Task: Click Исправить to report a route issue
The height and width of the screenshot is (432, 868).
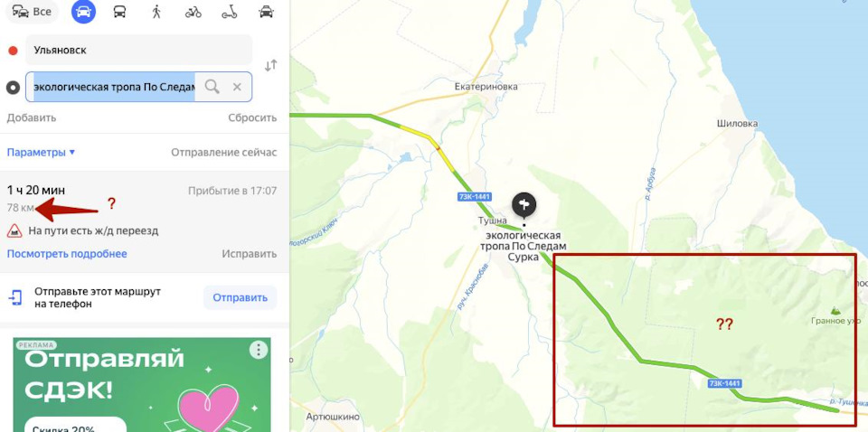Action: pos(250,254)
